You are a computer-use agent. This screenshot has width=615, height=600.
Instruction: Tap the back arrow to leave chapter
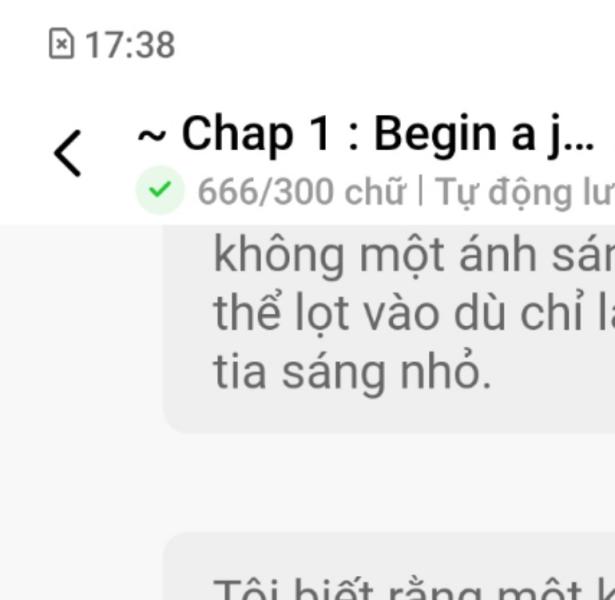(x=67, y=153)
